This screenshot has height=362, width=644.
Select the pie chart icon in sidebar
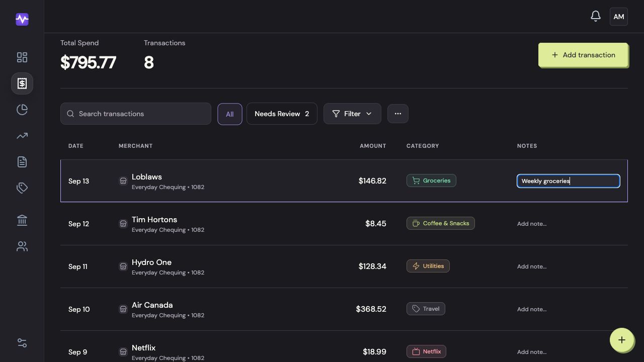22,110
